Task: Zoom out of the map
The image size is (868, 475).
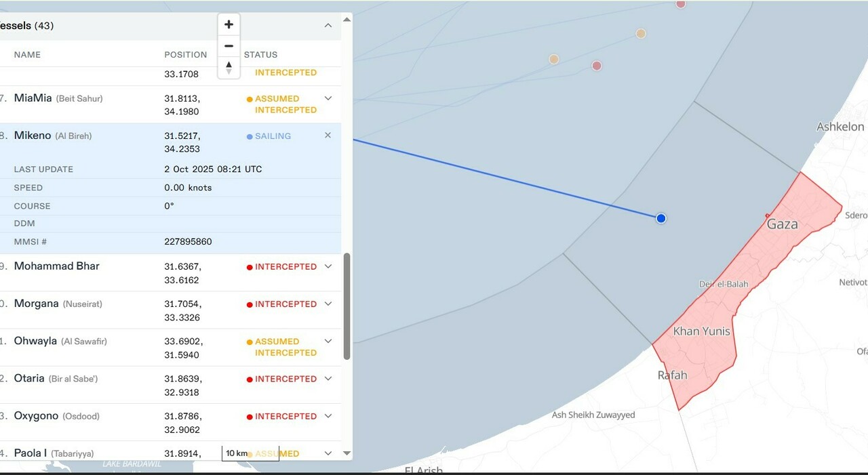Action: tap(229, 46)
